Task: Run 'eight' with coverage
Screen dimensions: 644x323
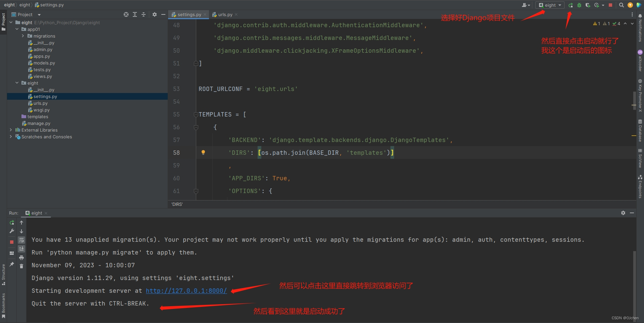Action: 588,5
